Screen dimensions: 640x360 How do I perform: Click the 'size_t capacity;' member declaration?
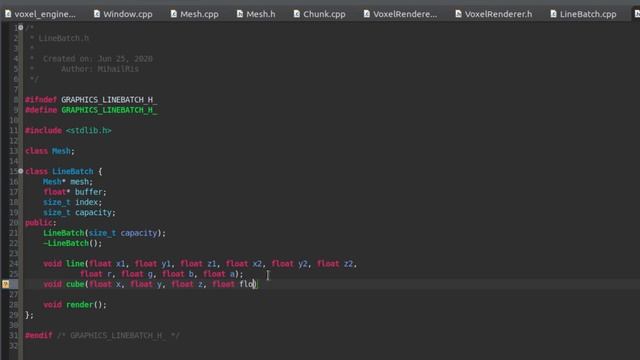(x=79, y=212)
